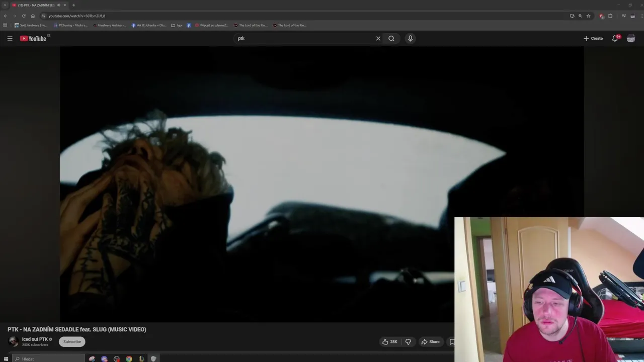Open the browser profile avatar
Image resolution: width=644 pixels, height=362 pixels.
pos(632,16)
